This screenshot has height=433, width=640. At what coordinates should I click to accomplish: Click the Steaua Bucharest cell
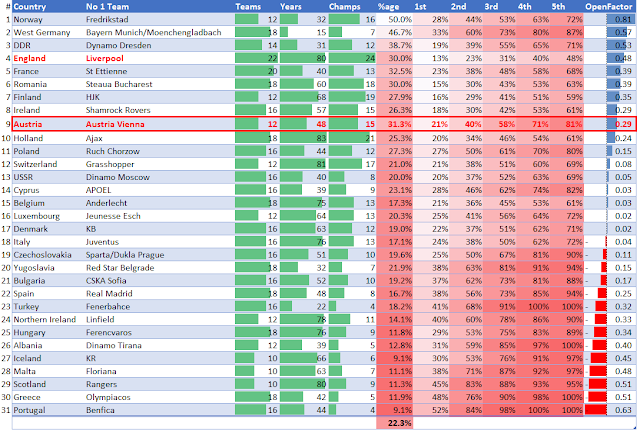pyautogui.click(x=119, y=84)
